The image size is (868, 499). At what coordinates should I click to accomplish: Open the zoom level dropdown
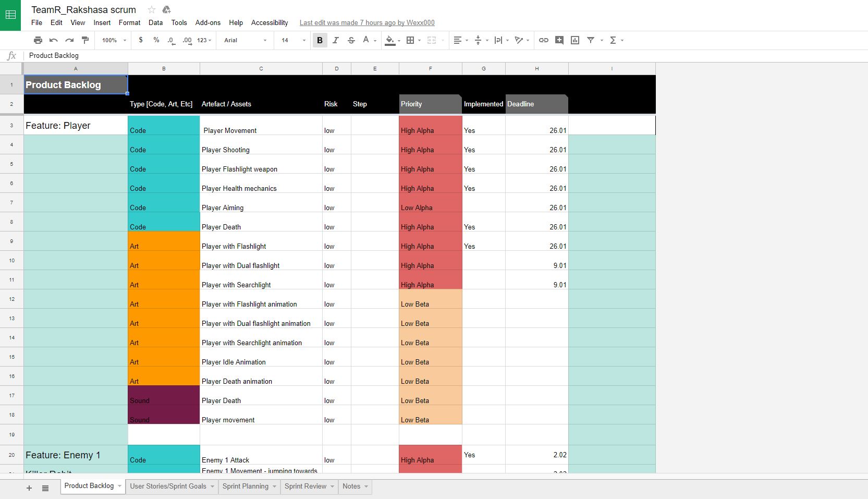[x=114, y=40]
